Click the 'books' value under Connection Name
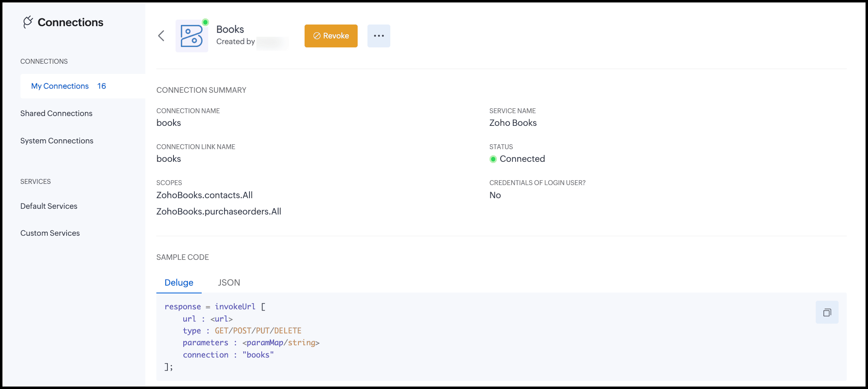868x389 pixels. [x=169, y=123]
